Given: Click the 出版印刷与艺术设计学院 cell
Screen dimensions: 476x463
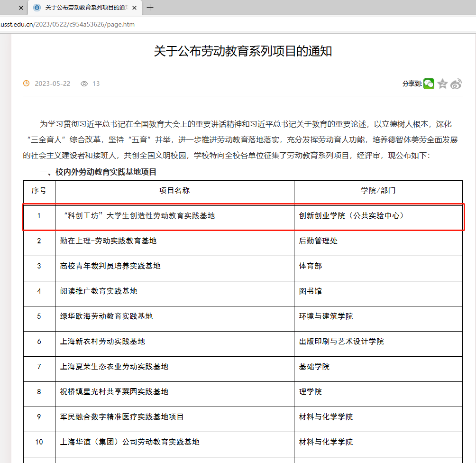Looking at the screenshot, I should tap(341, 342).
